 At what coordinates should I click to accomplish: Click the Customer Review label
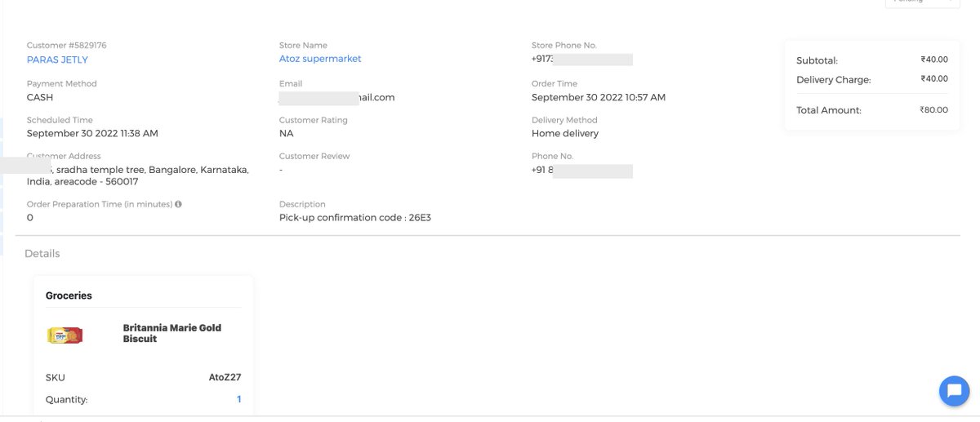314,156
